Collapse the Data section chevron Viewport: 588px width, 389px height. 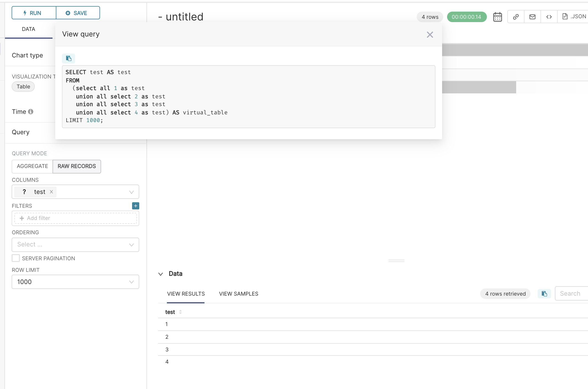pyautogui.click(x=161, y=274)
